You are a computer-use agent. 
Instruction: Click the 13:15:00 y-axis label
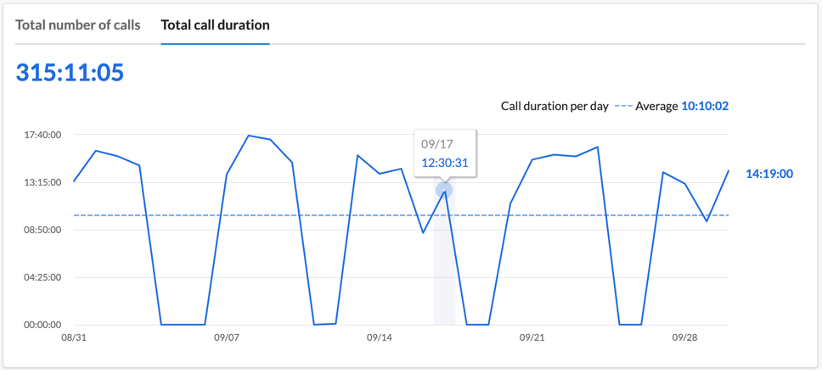[42, 182]
